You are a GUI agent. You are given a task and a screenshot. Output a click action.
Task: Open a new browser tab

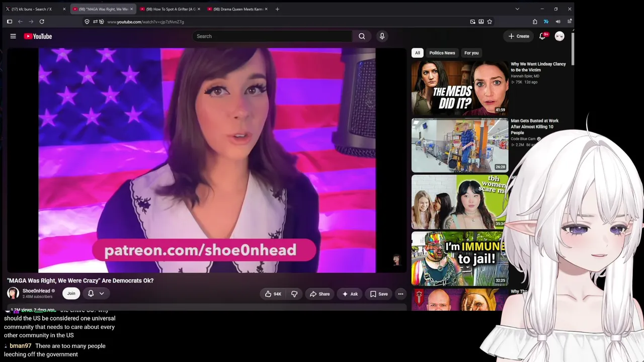click(x=277, y=9)
